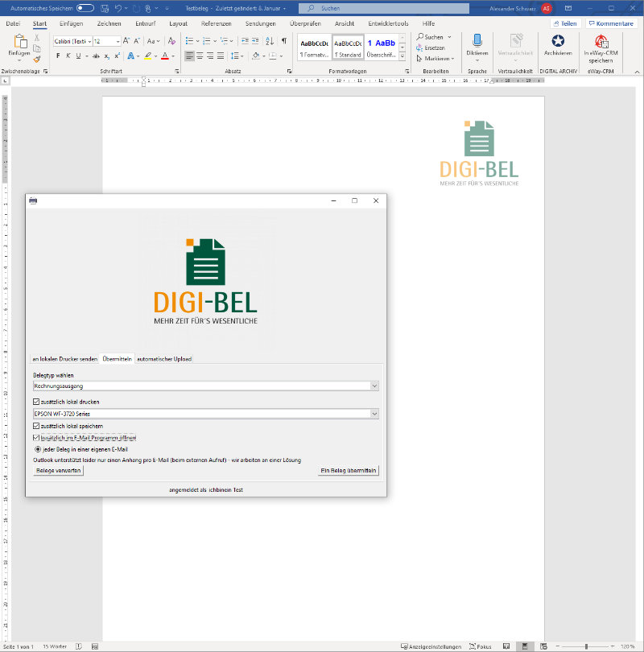Click Anzeigeeinstellungen in the status bar
This screenshot has height=652, width=644.
coord(431,646)
